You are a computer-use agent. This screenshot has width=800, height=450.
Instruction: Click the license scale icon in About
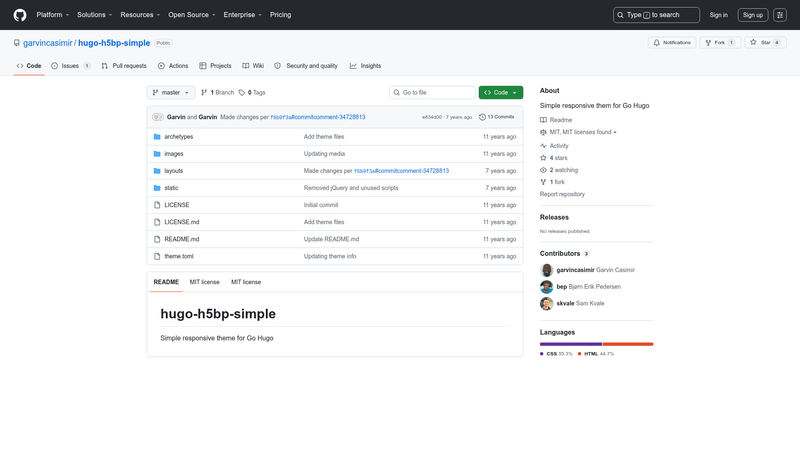pyautogui.click(x=543, y=132)
